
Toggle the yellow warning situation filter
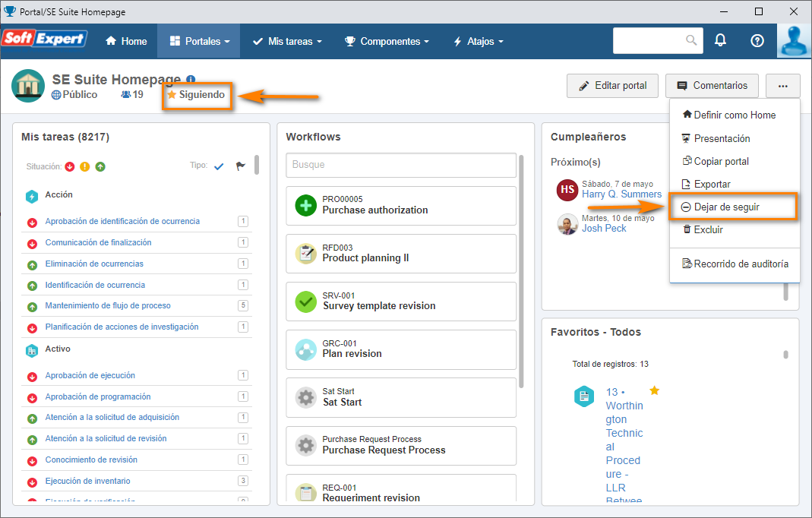[85, 166]
